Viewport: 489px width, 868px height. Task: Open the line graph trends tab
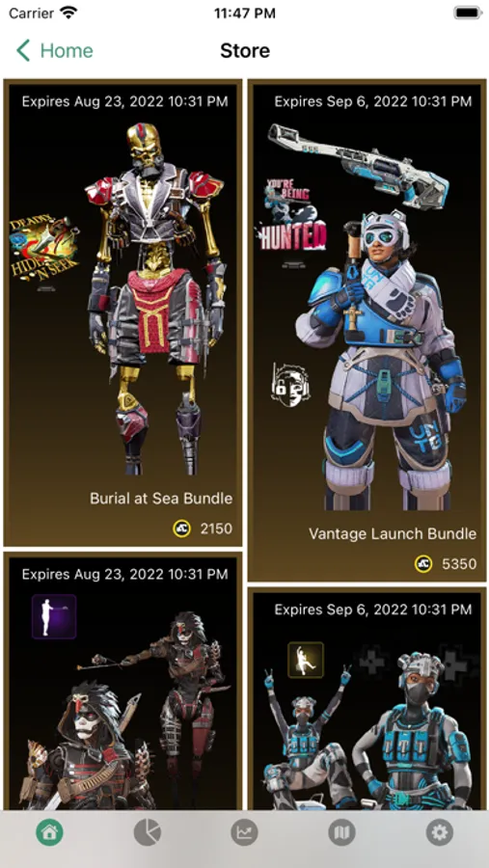click(x=244, y=832)
